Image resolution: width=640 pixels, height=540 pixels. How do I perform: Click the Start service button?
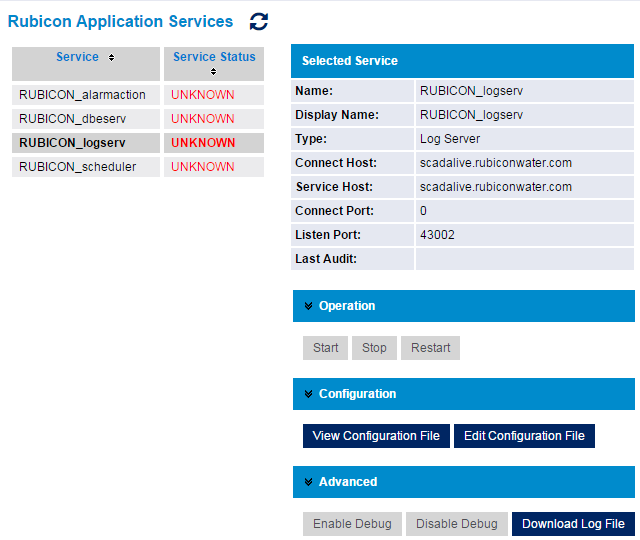point(325,348)
